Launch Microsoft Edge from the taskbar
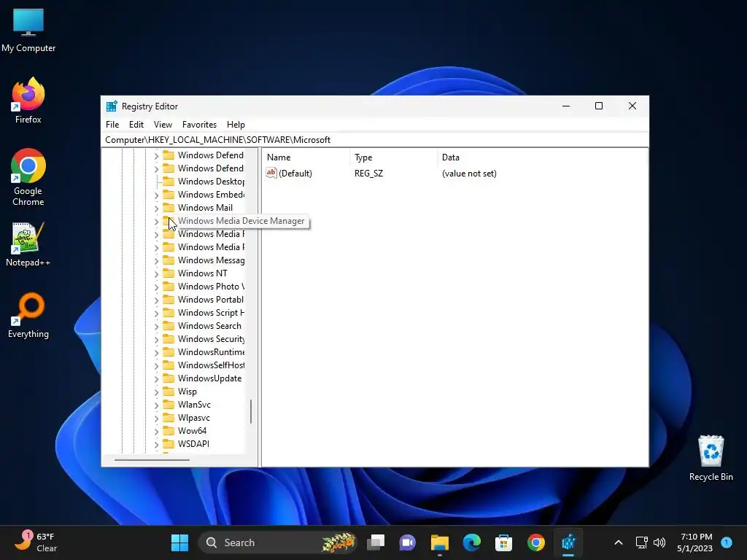The image size is (747, 560). point(472,542)
